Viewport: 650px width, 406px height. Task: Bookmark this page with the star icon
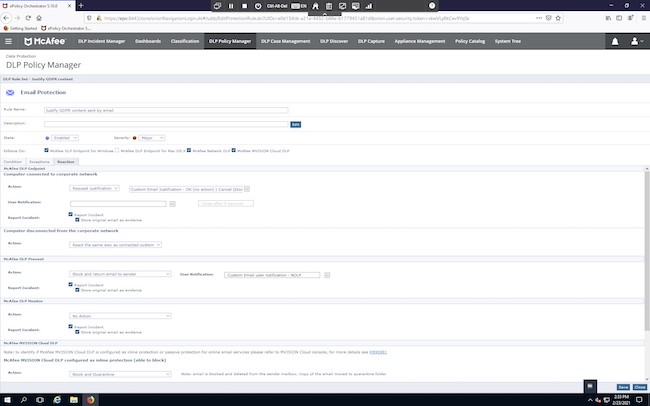(x=558, y=18)
